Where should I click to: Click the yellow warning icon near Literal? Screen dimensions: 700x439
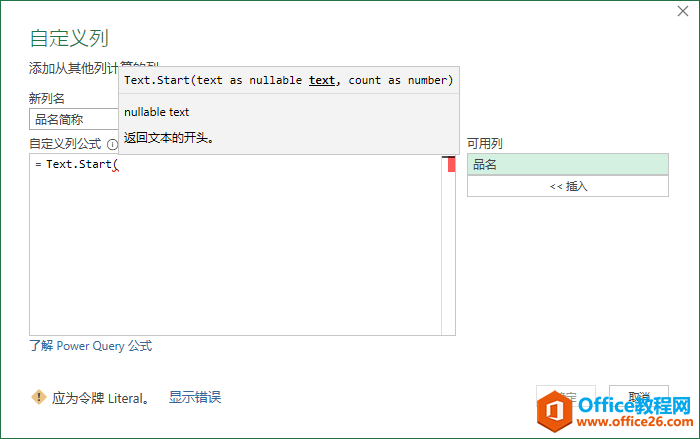pos(39,397)
